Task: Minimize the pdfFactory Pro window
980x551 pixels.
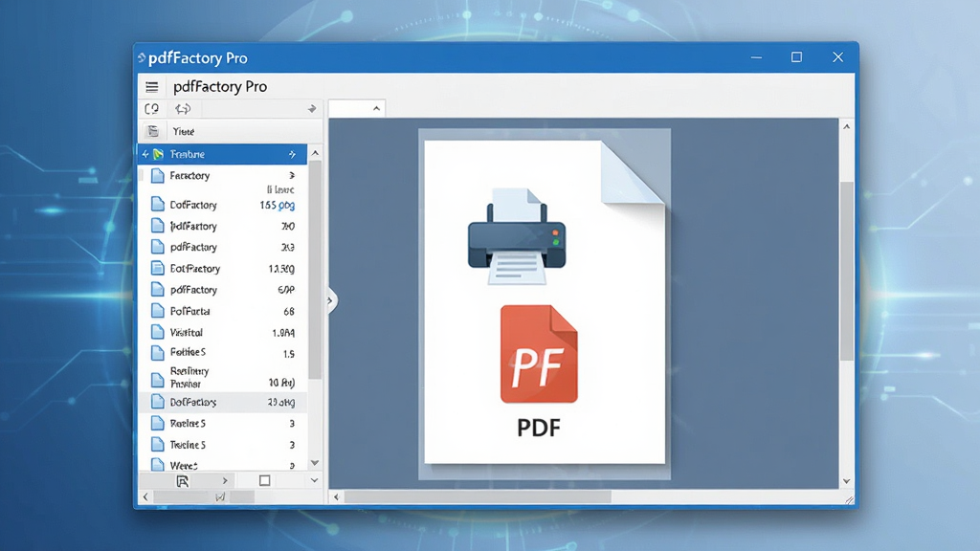Action: pos(756,57)
